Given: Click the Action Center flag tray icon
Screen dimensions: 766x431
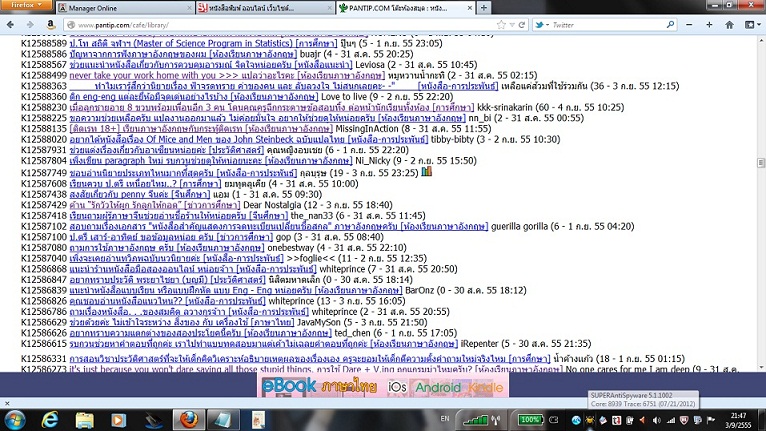Looking at the screenshot, I should [x=711, y=420].
